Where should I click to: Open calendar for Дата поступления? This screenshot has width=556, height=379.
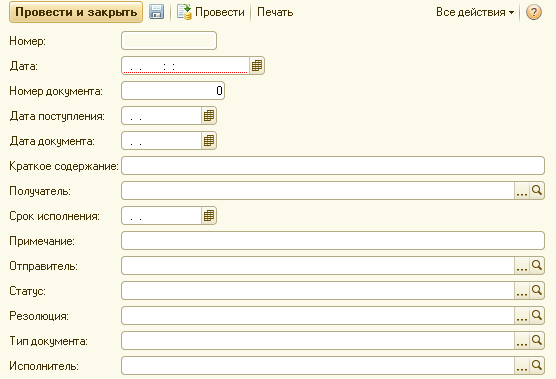click(209, 116)
